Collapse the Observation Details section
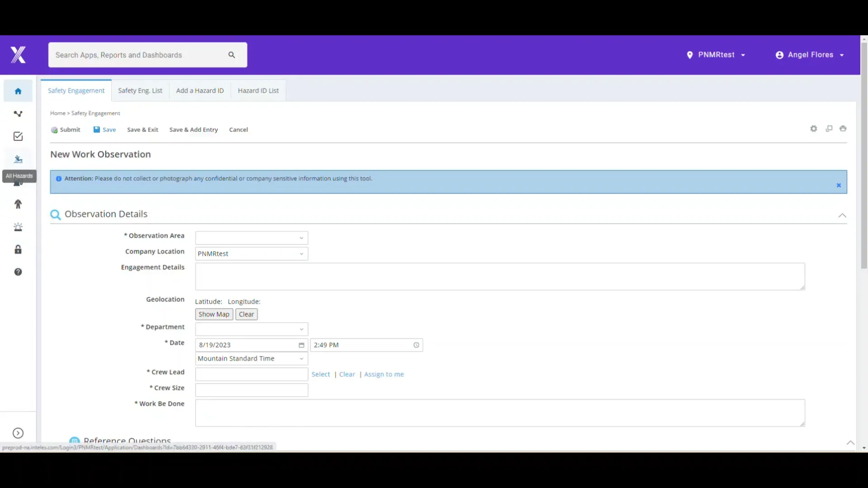 [x=842, y=216]
